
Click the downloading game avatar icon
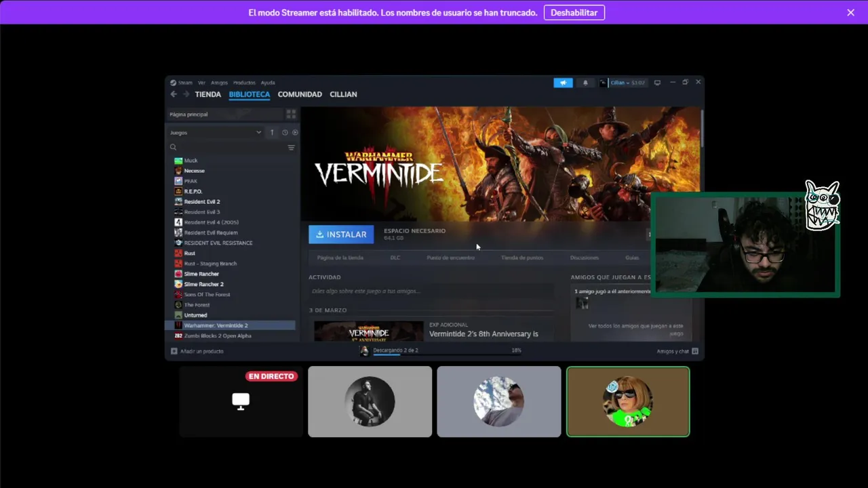coord(364,350)
